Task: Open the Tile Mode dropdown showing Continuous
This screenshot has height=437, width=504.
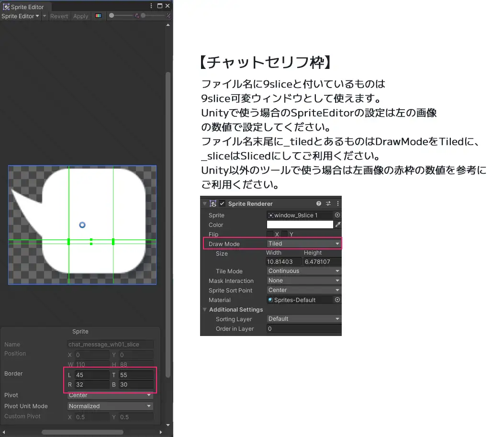Action: pyautogui.click(x=303, y=271)
